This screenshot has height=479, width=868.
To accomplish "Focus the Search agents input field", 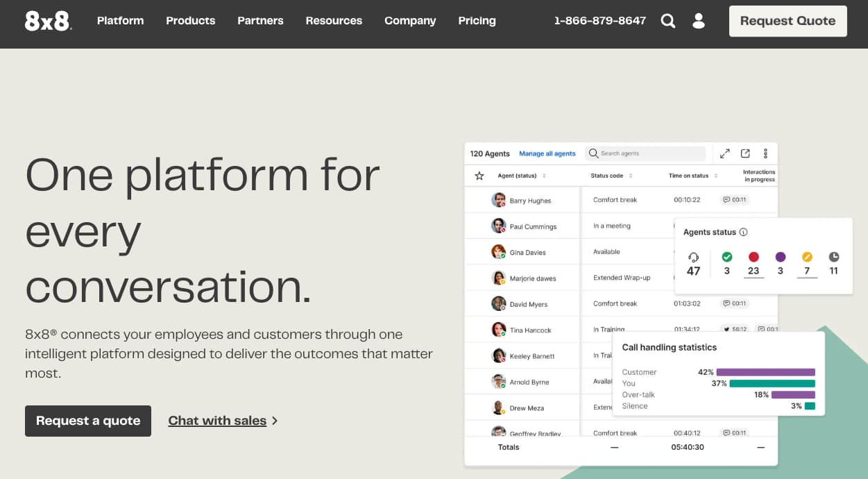I will [645, 153].
